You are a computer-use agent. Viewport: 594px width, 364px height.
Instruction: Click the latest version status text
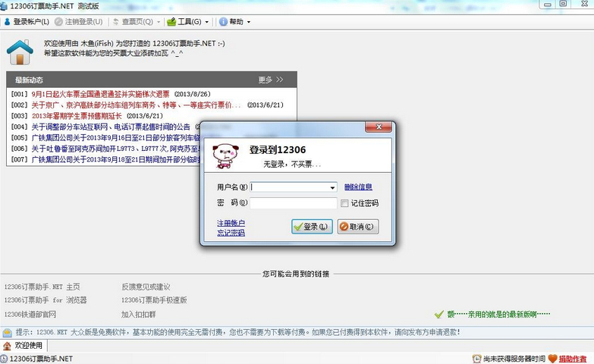pyautogui.click(x=498, y=315)
